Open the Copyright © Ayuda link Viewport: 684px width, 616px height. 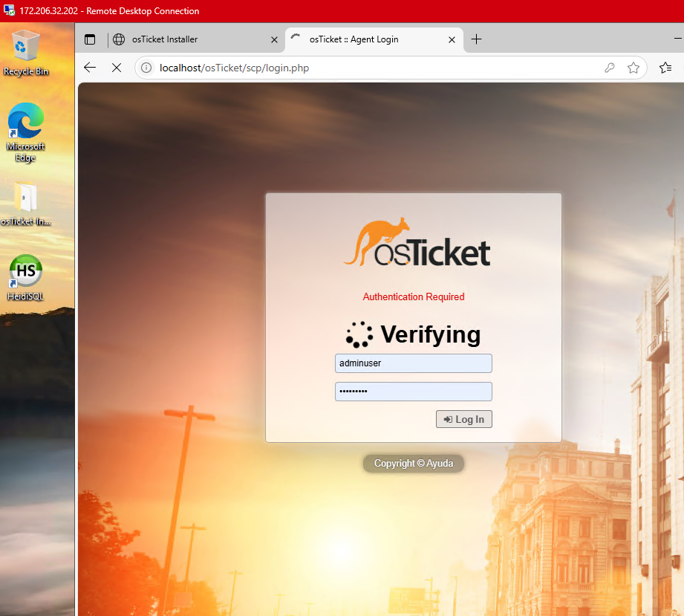coord(414,463)
